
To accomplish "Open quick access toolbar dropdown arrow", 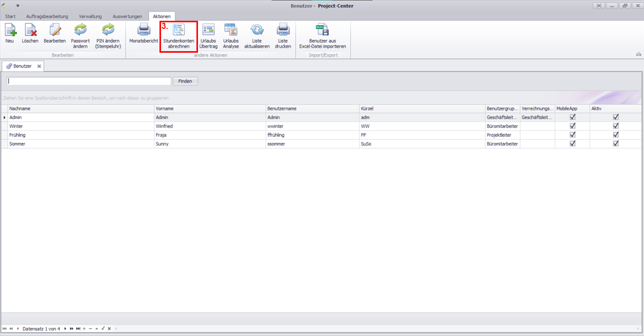I will 17,6.
